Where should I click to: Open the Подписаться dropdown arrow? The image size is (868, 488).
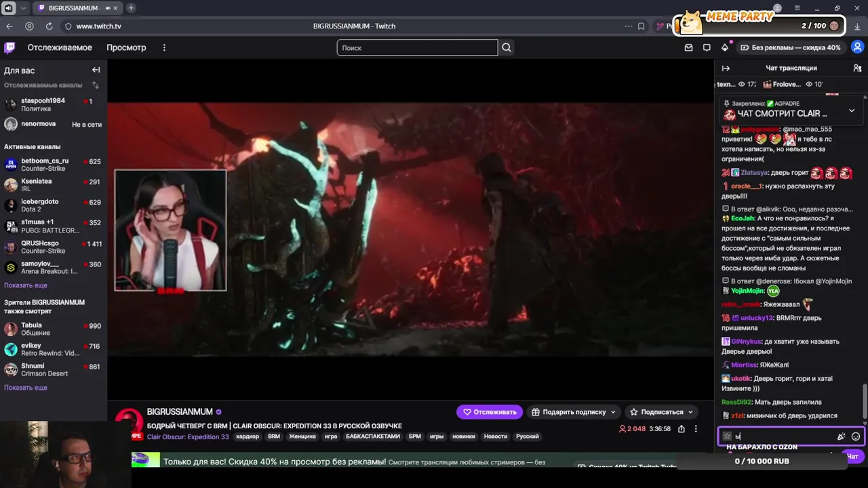point(690,411)
